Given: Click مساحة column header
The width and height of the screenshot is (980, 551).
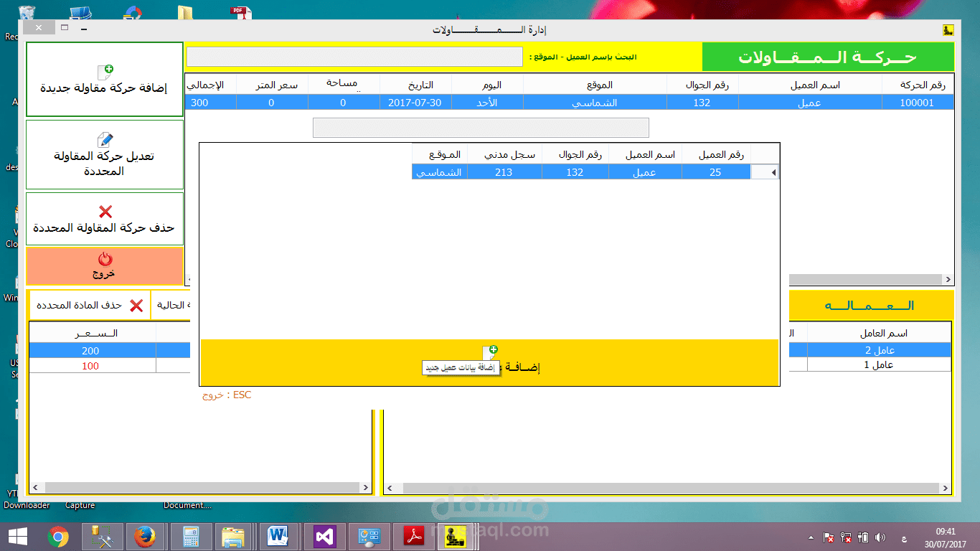Looking at the screenshot, I should pos(343,85).
